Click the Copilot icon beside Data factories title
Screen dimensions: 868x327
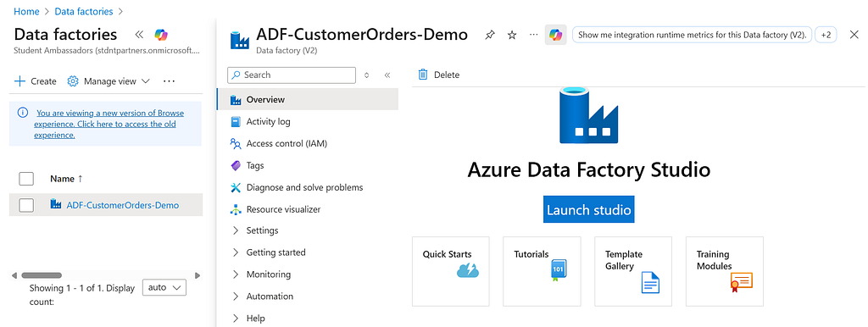coord(161,34)
